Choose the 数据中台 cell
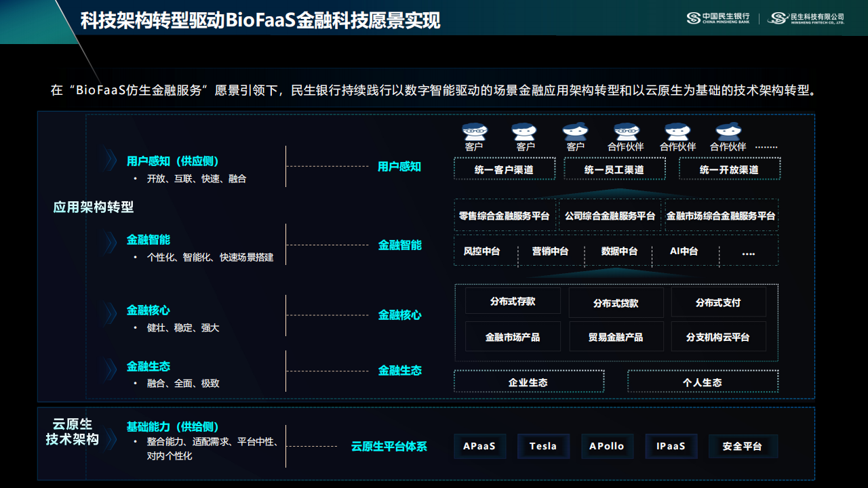Viewport: 868px width, 488px height. (620, 251)
